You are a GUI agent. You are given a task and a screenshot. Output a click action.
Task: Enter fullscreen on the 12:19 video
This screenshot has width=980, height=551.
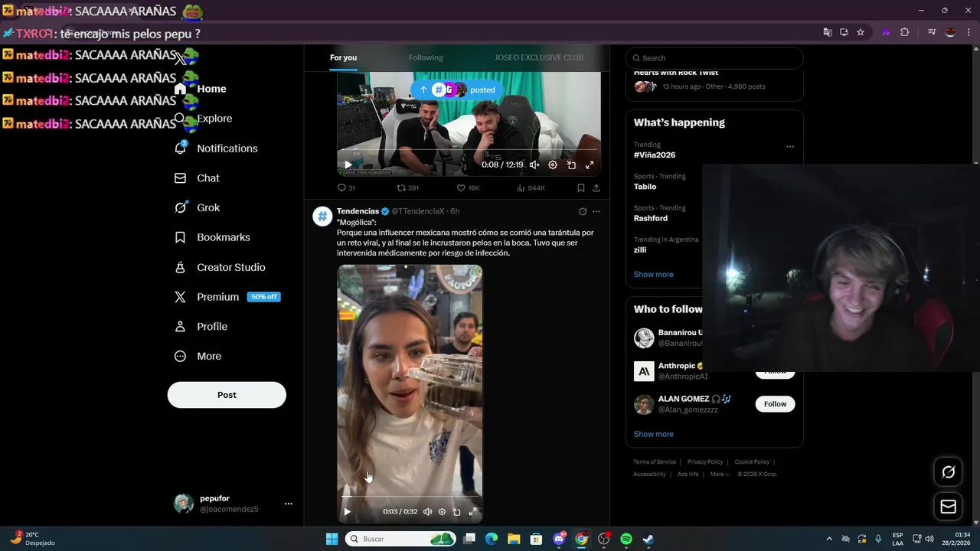coord(590,165)
